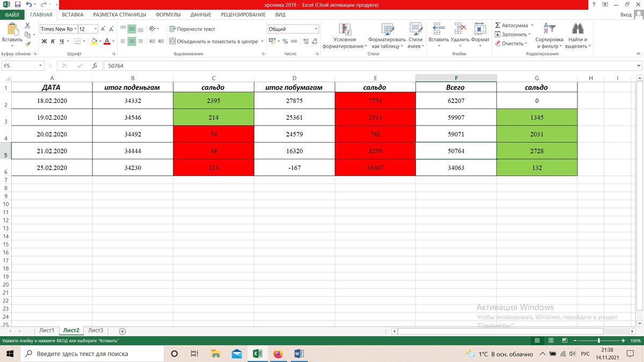
Task: Click the zoom slider handle
Action: tap(598, 341)
